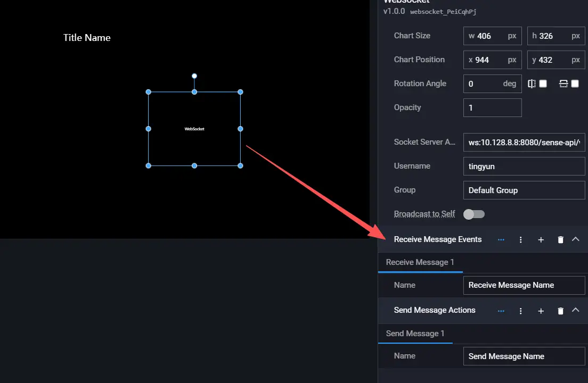Toggle the Broadcast to Self switch
The width and height of the screenshot is (588, 383).
[473, 214]
